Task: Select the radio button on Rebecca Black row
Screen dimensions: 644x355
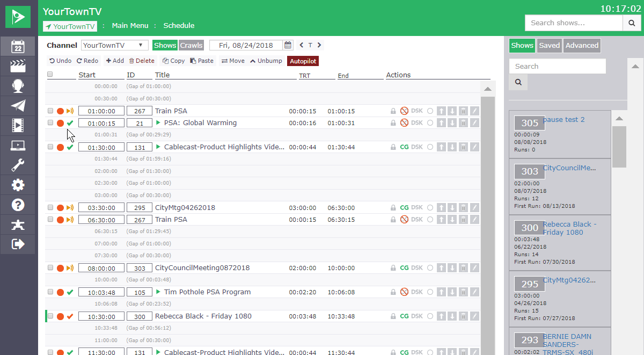Action: click(430, 316)
